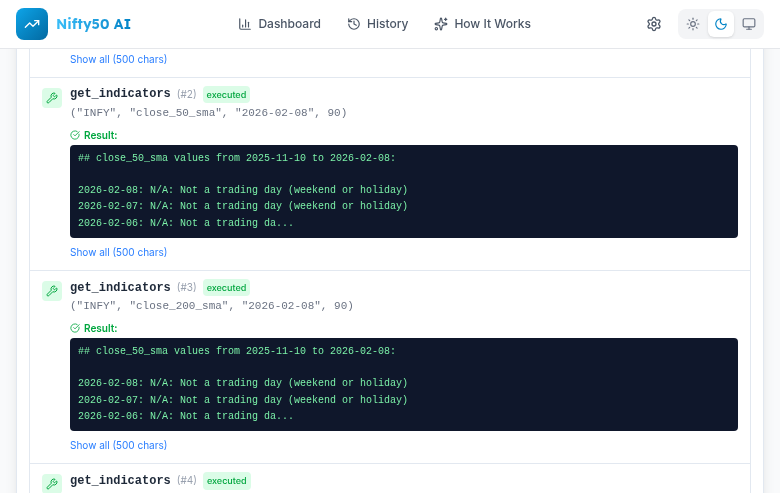Expand Show all under close_50_sma result
Image resolution: width=780 pixels, height=493 pixels.
click(x=118, y=252)
